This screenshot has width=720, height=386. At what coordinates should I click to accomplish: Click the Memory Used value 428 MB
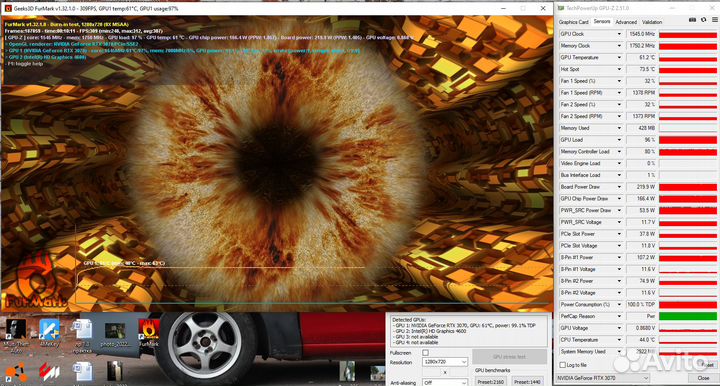pyautogui.click(x=642, y=128)
